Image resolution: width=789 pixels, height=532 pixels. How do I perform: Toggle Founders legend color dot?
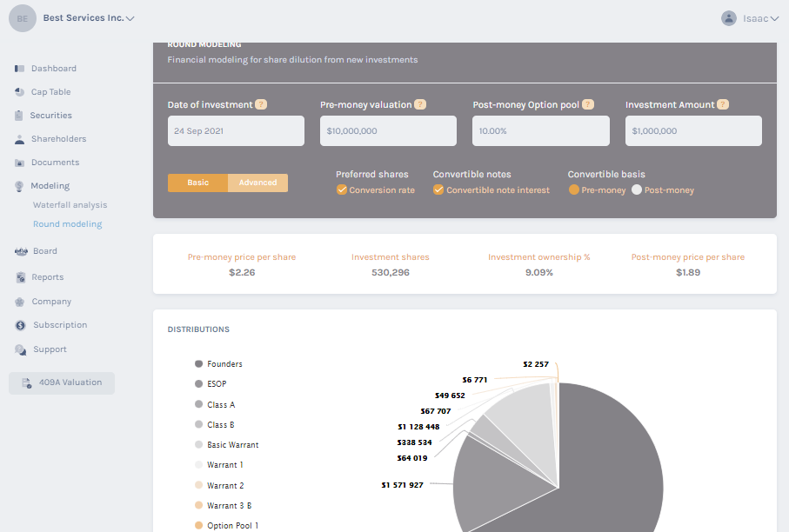[198, 363]
